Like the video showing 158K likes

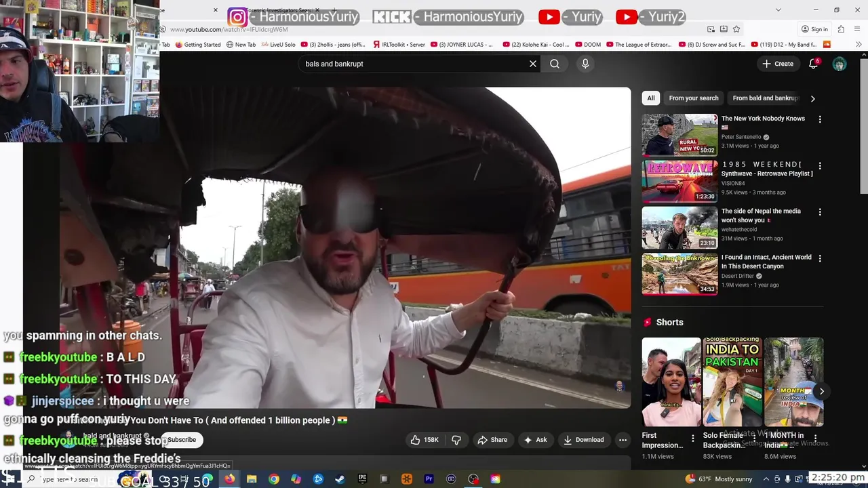(425, 440)
